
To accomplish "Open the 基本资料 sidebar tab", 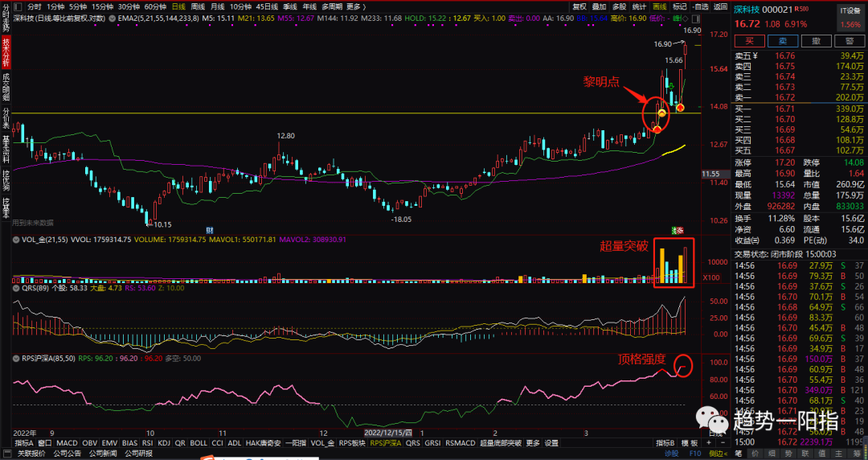I will click(6, 150).
